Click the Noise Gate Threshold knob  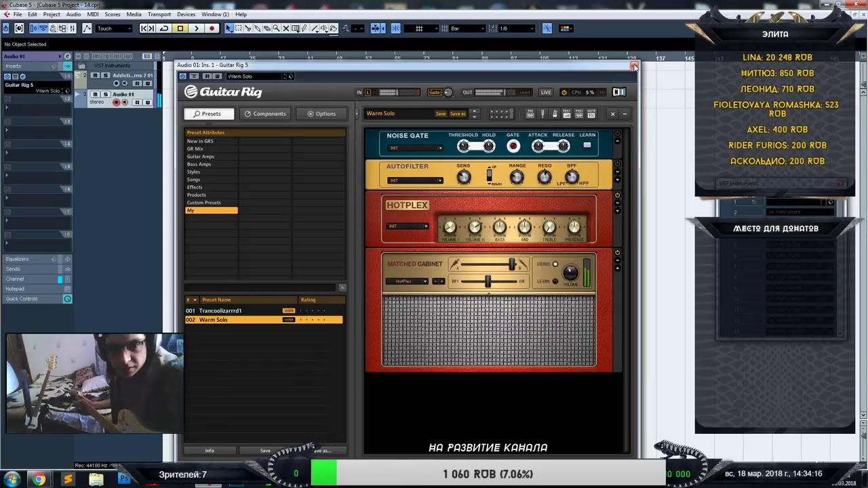click(x=463, y=146)
